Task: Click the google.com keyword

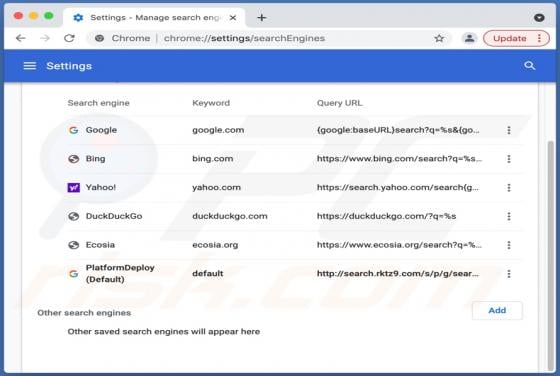Action: coord(218,130)
